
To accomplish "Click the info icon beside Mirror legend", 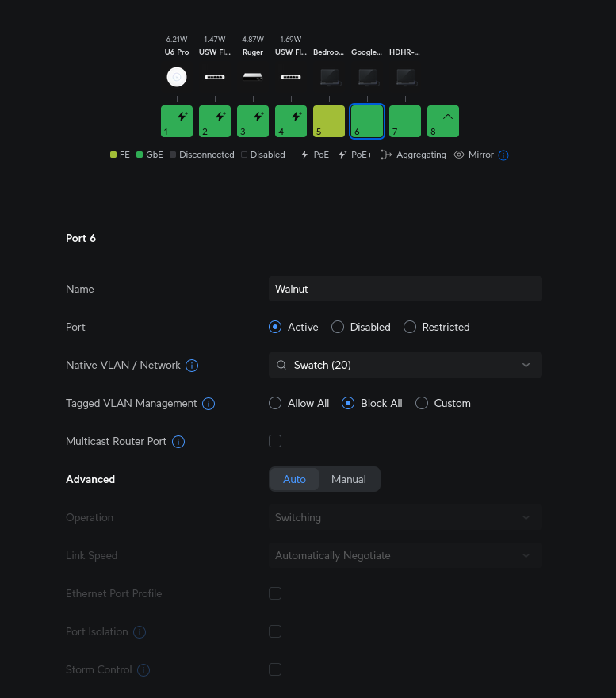I will 503,155.
